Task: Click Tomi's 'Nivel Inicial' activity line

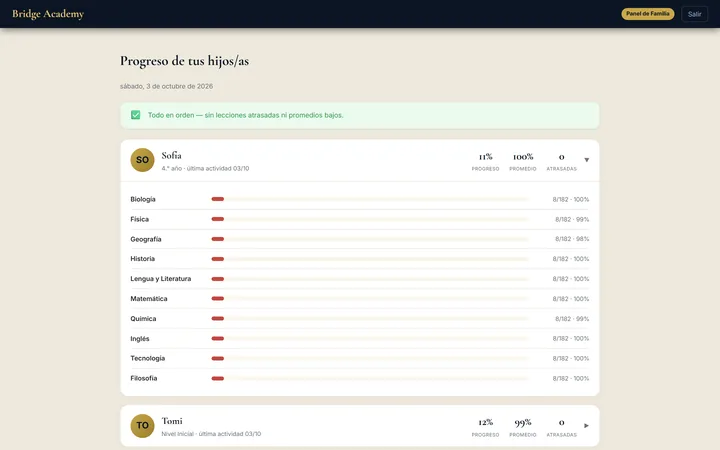Action: (211, 434)
